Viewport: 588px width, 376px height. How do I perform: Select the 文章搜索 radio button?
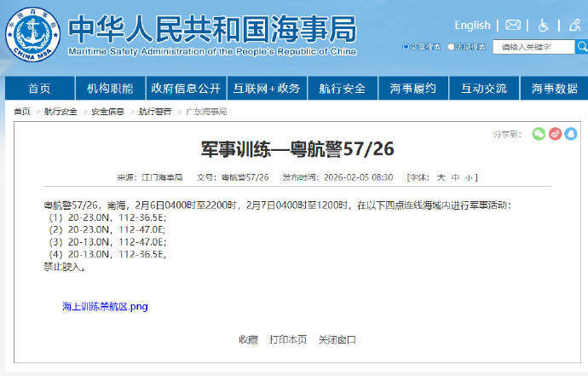[x=405, y=47]
